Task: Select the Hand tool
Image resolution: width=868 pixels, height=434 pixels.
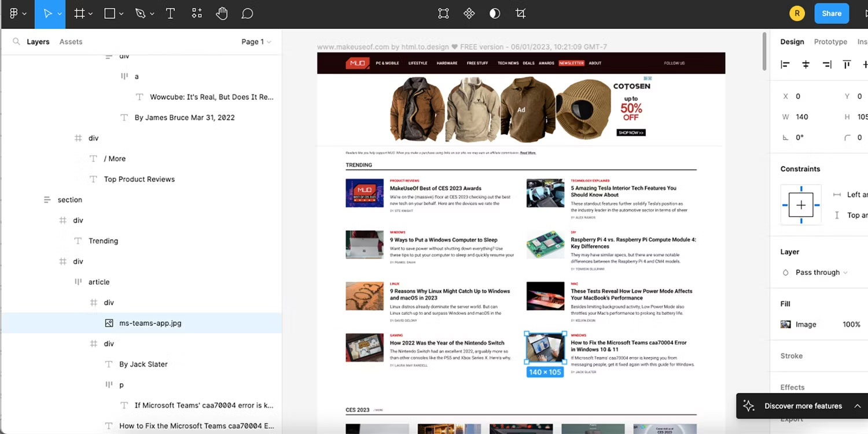Action: (x=222, y=14)
